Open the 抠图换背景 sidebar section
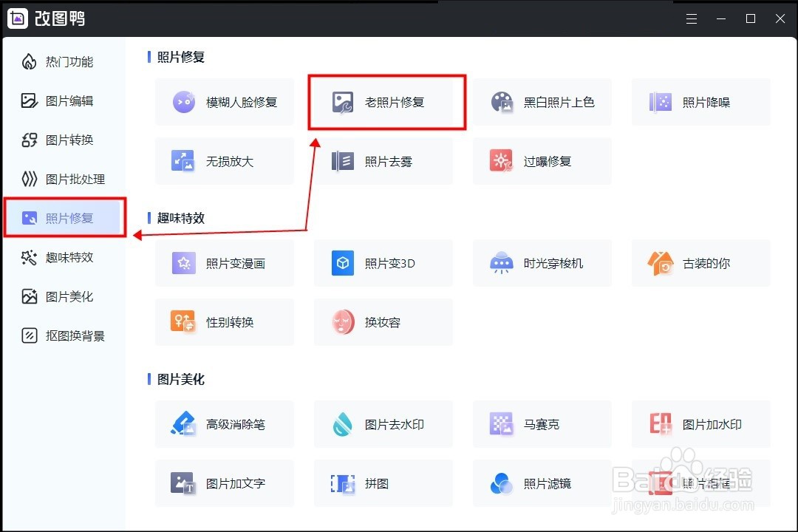The width and height of the screenshot is (798, 532). (65, 335)
